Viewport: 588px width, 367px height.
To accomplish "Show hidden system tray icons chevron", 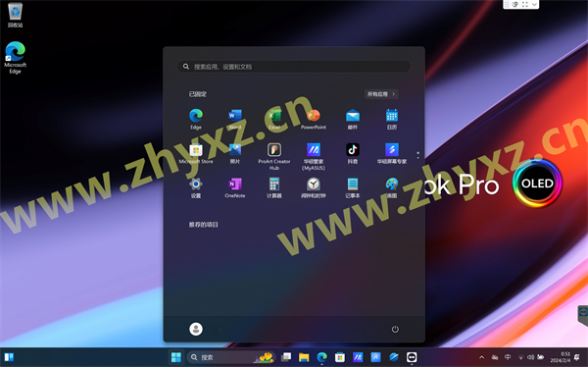I will pos(482,357).
